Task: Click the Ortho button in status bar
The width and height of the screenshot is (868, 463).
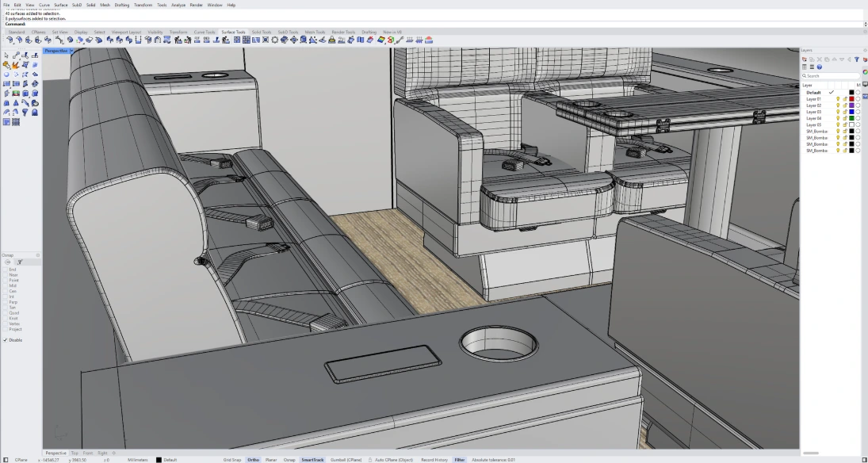Action: pos(253,460)
